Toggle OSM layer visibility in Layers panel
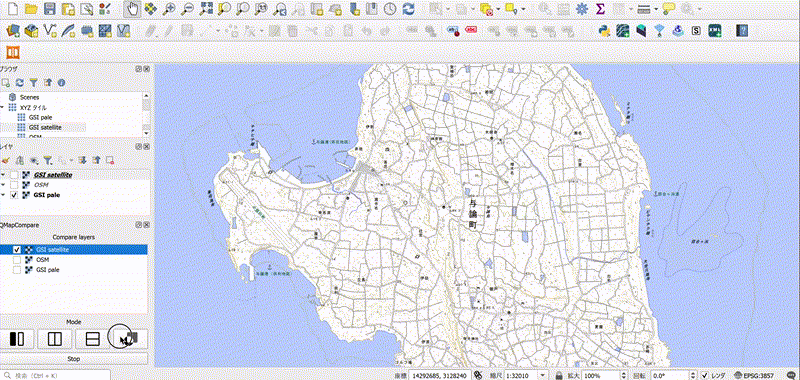Image resolution: width=800 pixels, height=380 pixels. pos(14,185)
